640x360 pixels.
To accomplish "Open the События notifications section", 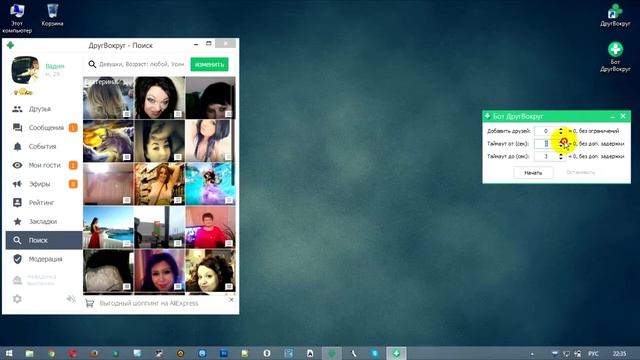I will pos(44,147).
